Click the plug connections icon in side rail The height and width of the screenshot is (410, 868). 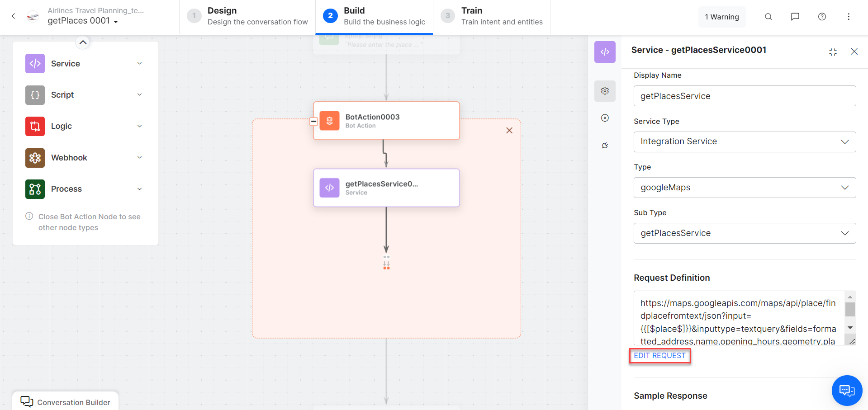605,146
